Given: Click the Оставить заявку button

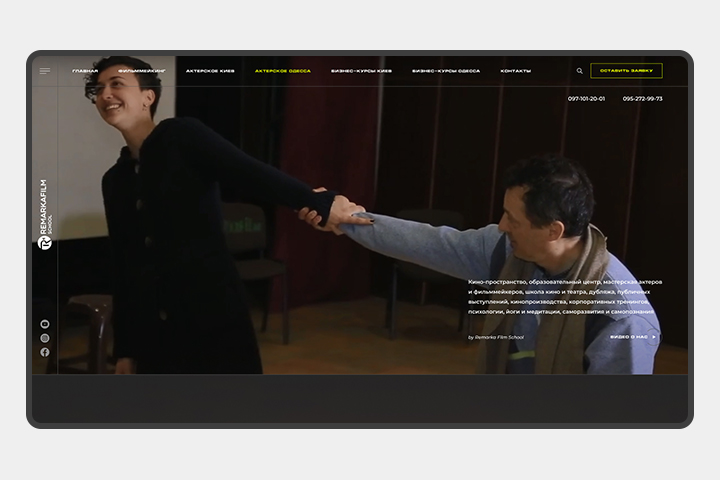Looking at the screenshot, I should [626, 71].
